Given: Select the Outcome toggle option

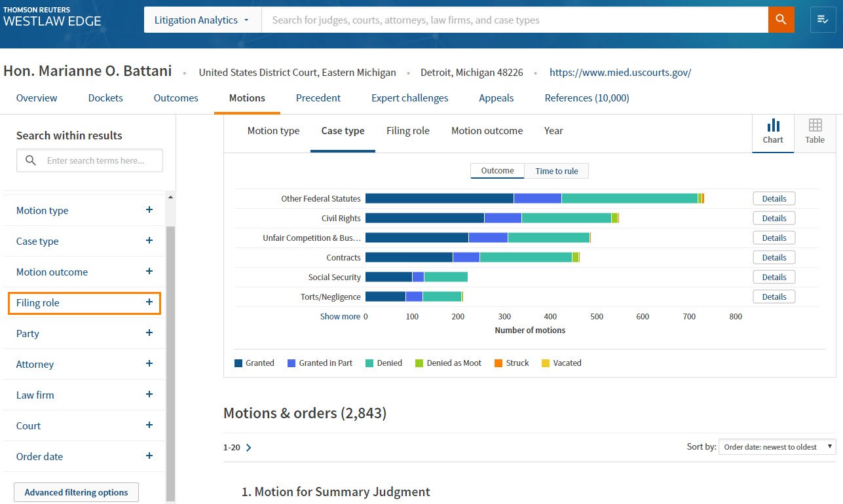Looking at the screenshot, I should (x=497, y=171).
